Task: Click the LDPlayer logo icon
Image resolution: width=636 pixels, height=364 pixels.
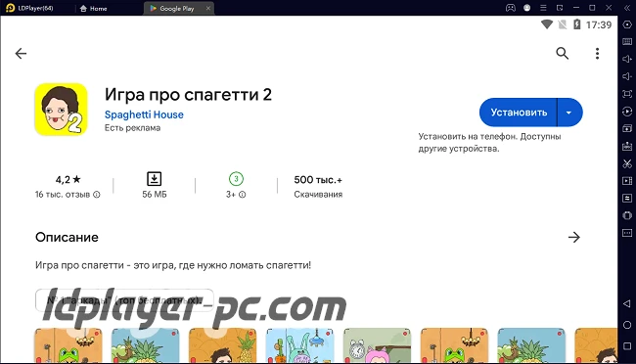Action: point(10,8)
